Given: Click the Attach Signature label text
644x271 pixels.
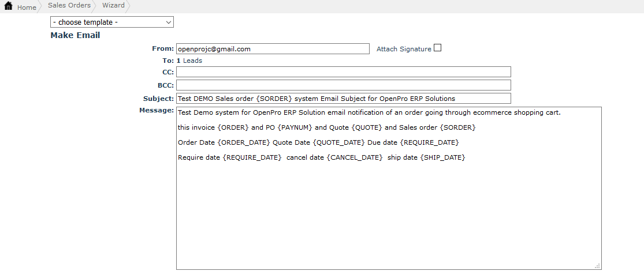Looking at the screenshot, I should pyautogui.click(x=404, y=50).
